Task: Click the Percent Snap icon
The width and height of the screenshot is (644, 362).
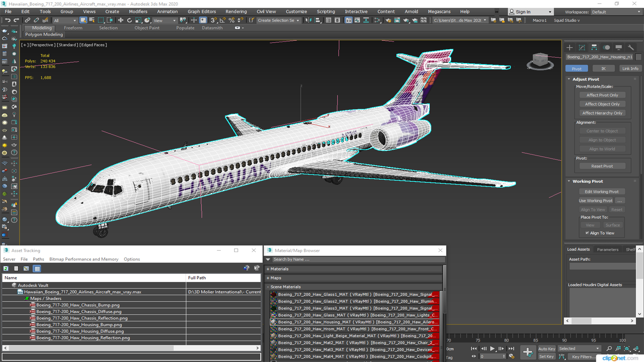Action: [231, 20]
